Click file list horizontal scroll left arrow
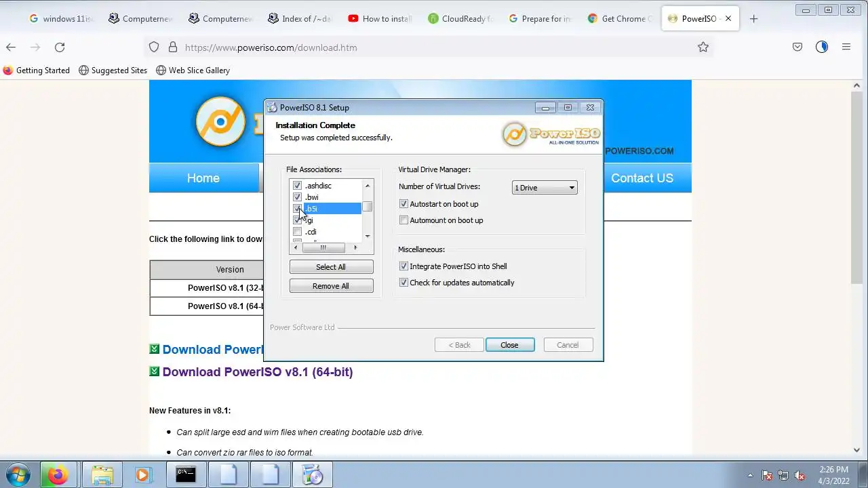Viewport: 868px width, 488px height. tap(295, 247)
